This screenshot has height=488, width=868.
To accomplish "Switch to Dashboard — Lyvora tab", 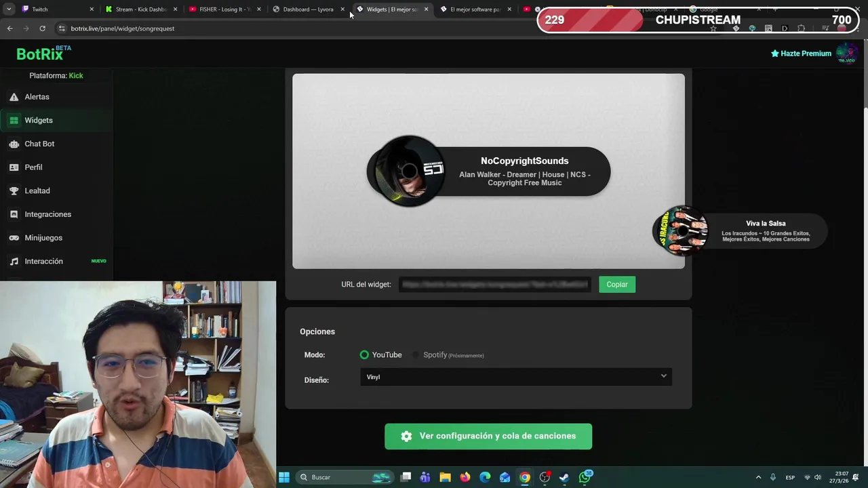I will (308, 9).
